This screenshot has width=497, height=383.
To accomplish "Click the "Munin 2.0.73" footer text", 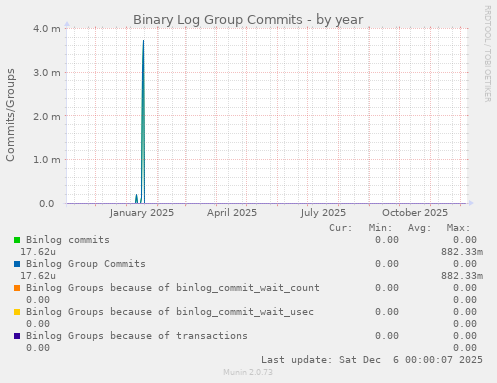I will [x=248, y=372].
